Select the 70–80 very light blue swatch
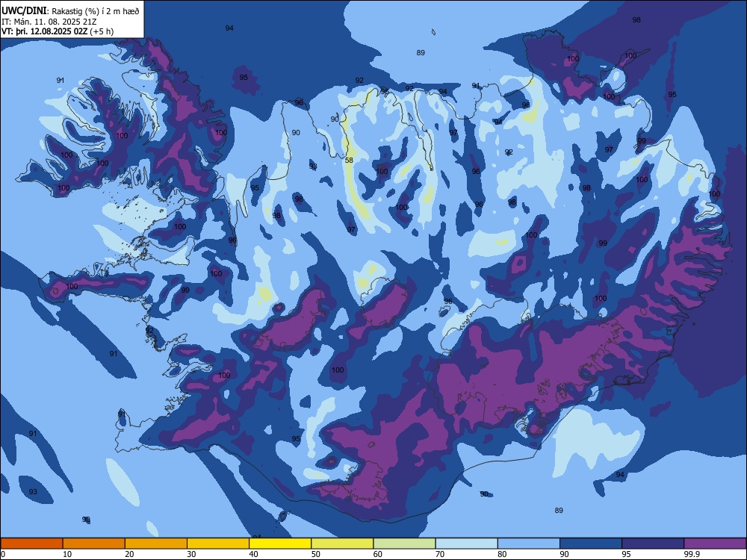 click(466, 544)
